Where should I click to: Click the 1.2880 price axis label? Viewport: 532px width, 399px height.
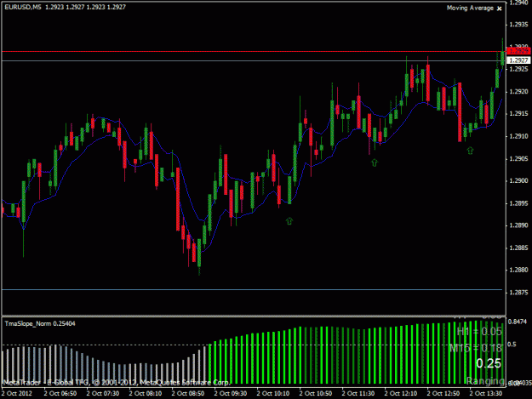pyautogui.click(x=518, y=271)
